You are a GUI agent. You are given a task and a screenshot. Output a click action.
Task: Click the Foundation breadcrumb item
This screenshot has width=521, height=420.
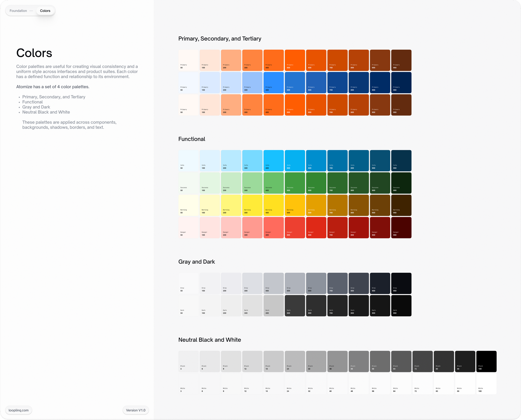(18, 11)
